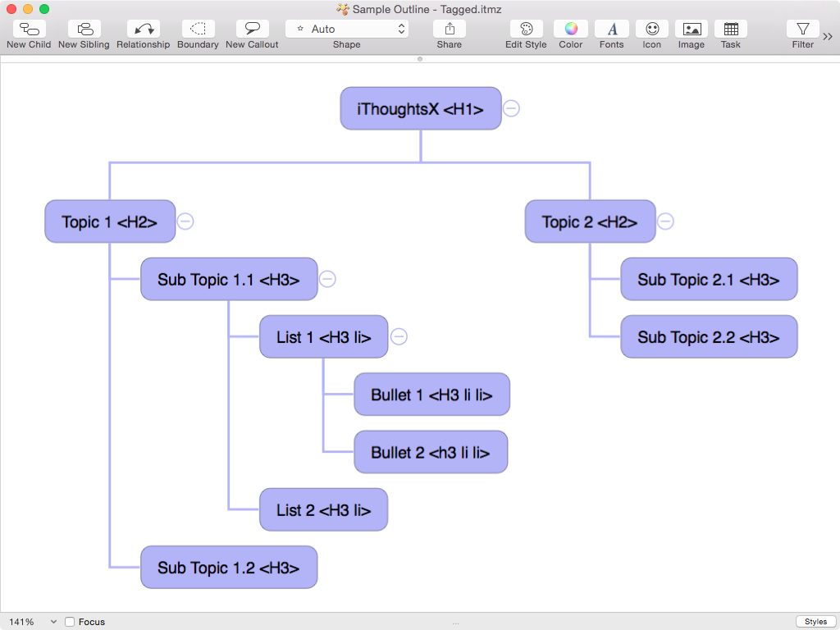Screen dimensions: 840x630
Task: Select Sub Topic 1.1 <H3> node
Action: 230,279
